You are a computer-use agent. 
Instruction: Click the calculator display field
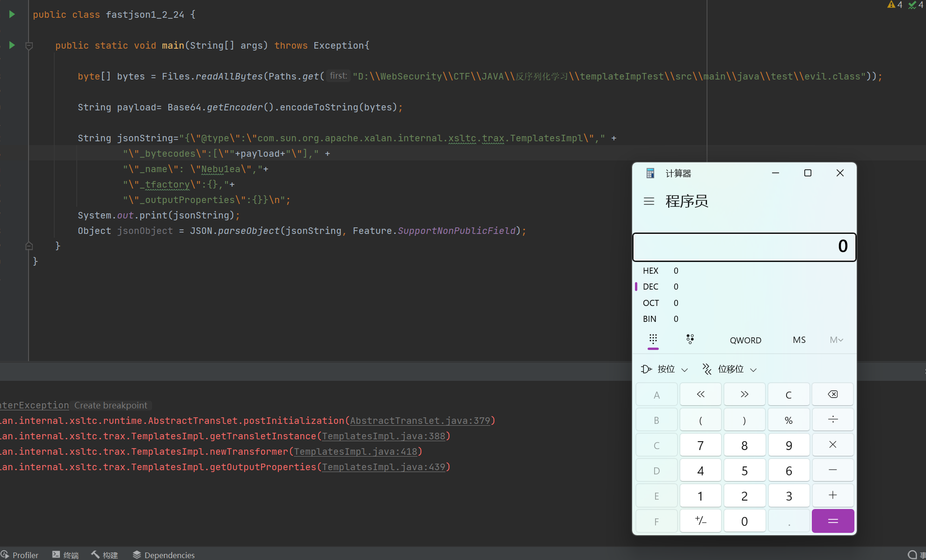(x=744, y=247)
